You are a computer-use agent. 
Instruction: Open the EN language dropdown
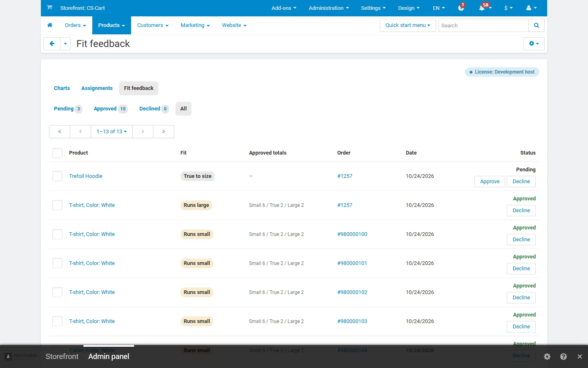[439, 8]
